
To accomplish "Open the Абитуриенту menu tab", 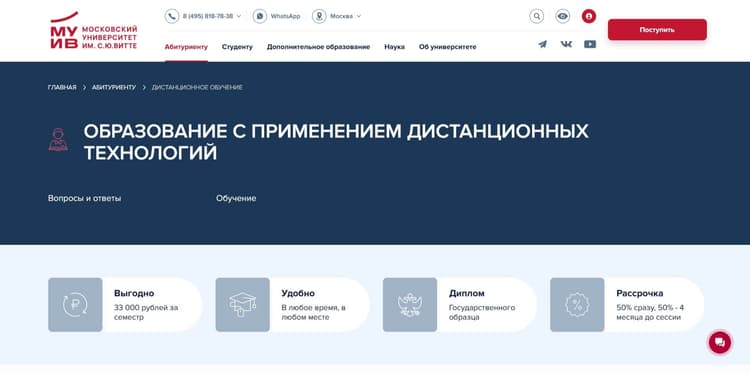I will (187, 47).
